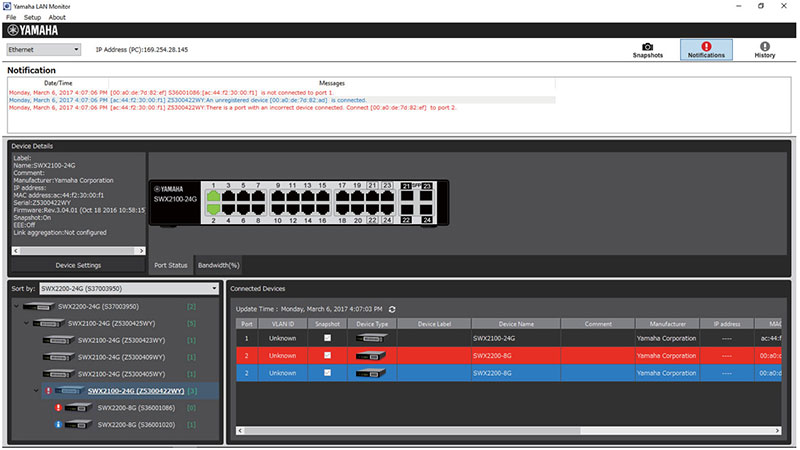Open the Setup menu

tap(32, 17)
